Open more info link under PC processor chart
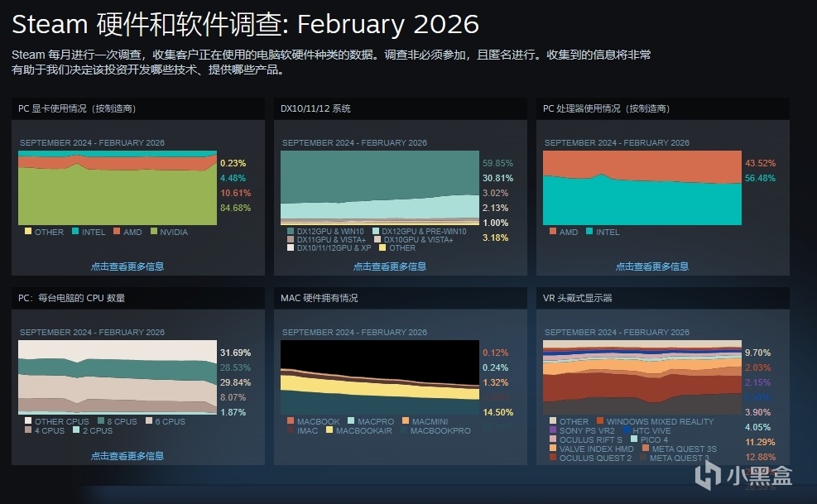Screen dimensions: 817x504 coord(651,266)
